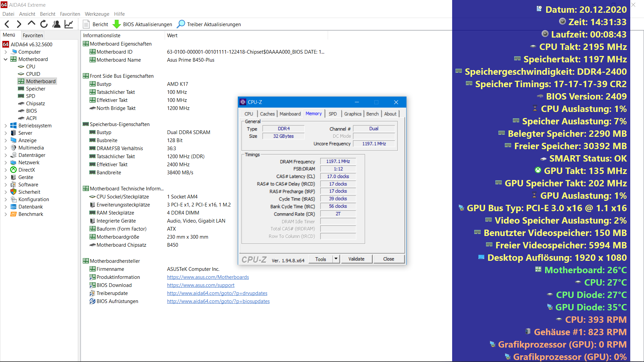Switch to the SPD tab in CPU-Z

[333, 114]
